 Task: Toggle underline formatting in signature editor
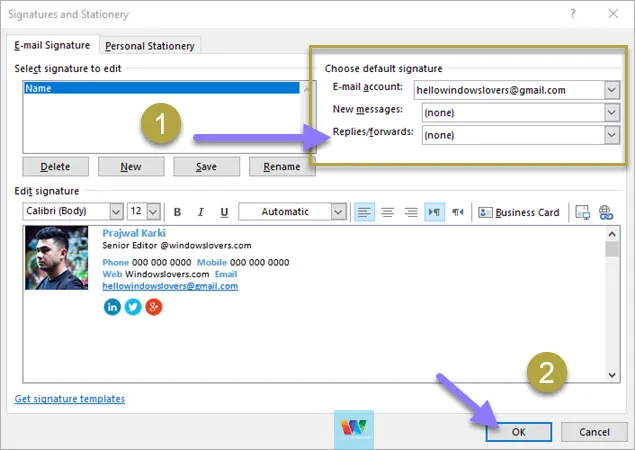coord(224,212)
